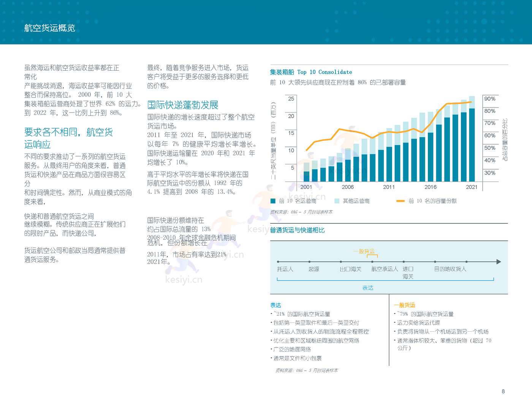Viewport: 532px width, 411px height.
Task: Click the source note under the bar chart legend
Action: pos(301,212)
